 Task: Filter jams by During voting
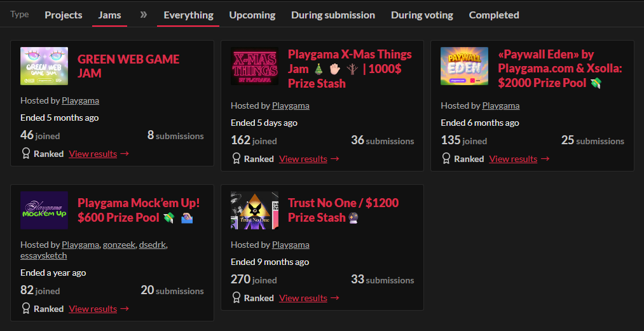click(422, 15)
